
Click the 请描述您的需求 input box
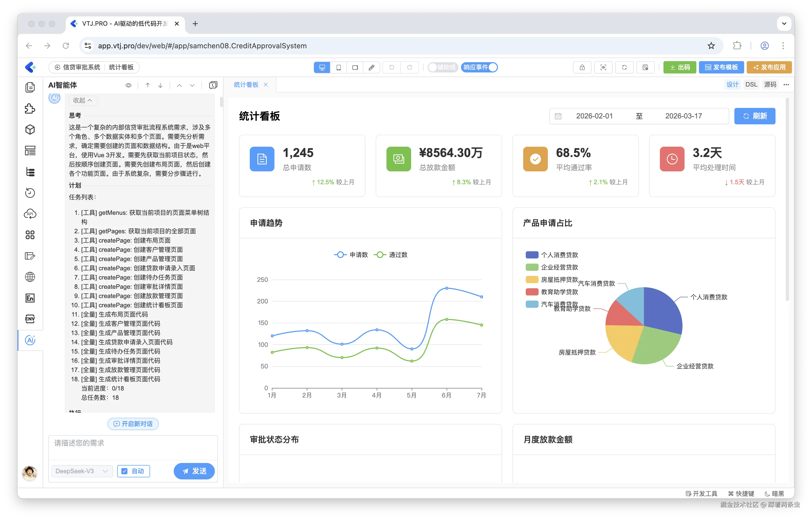pyautogui.click(x=133, y=447)
